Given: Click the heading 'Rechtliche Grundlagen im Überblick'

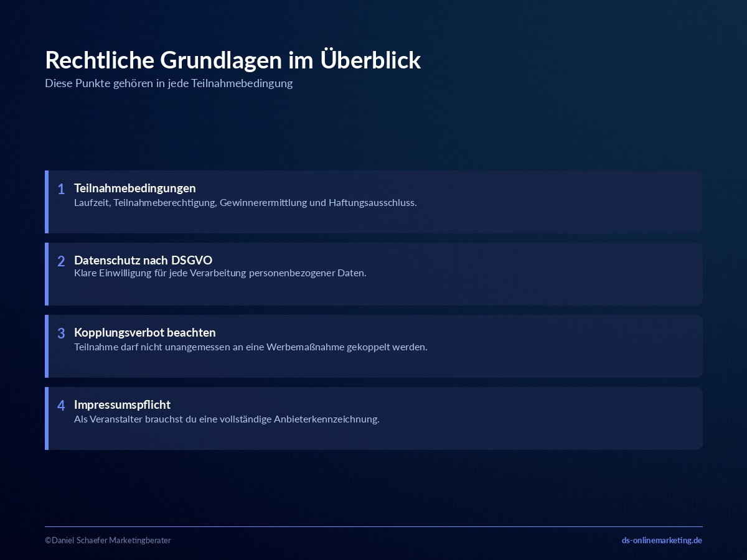Looking at the screenshot, I should click(x=233, y=60).
